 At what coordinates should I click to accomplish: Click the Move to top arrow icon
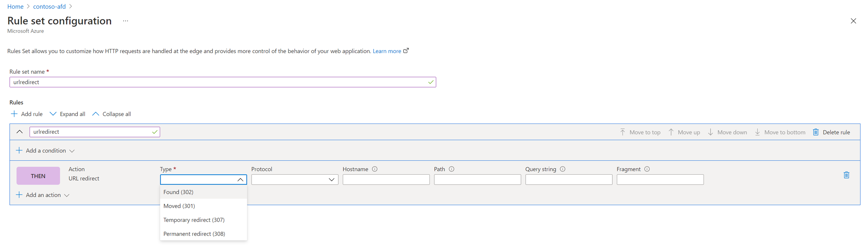click(x=623, y=132)
